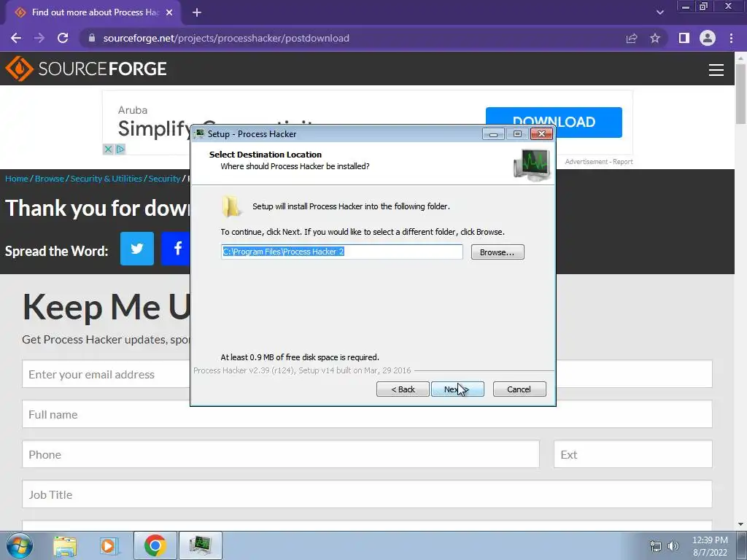Click the Advertisement - Report link
747x560 pixels.
[x=599, y=162]
